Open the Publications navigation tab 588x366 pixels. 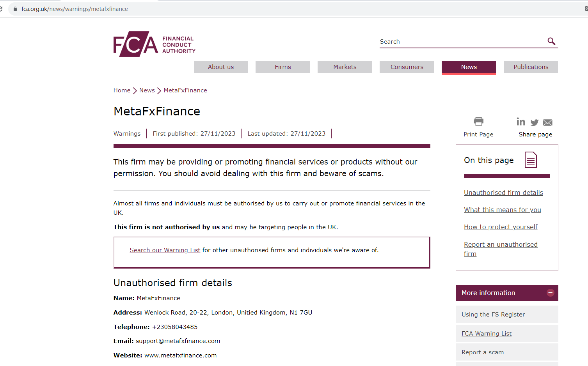(x=531, y=67)
